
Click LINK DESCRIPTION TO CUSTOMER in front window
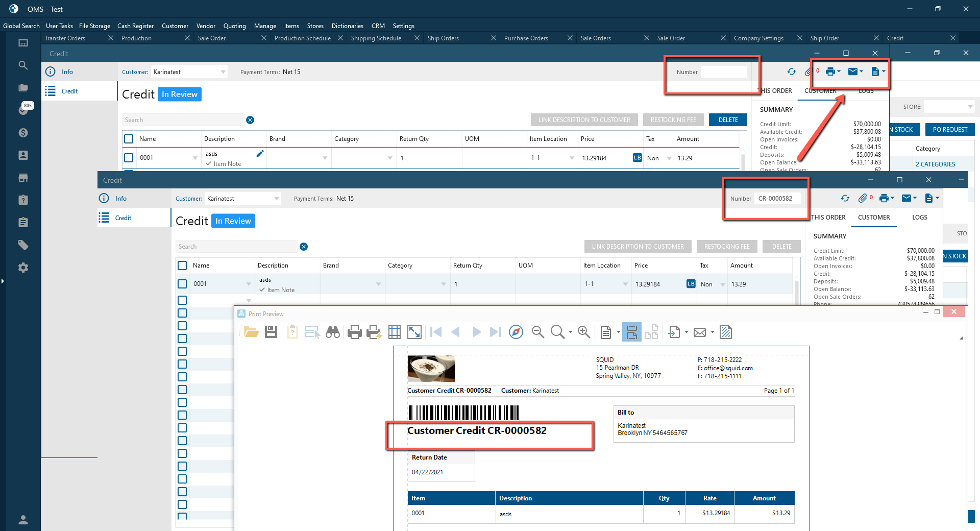pyautogui.click(x=638, y=247)
